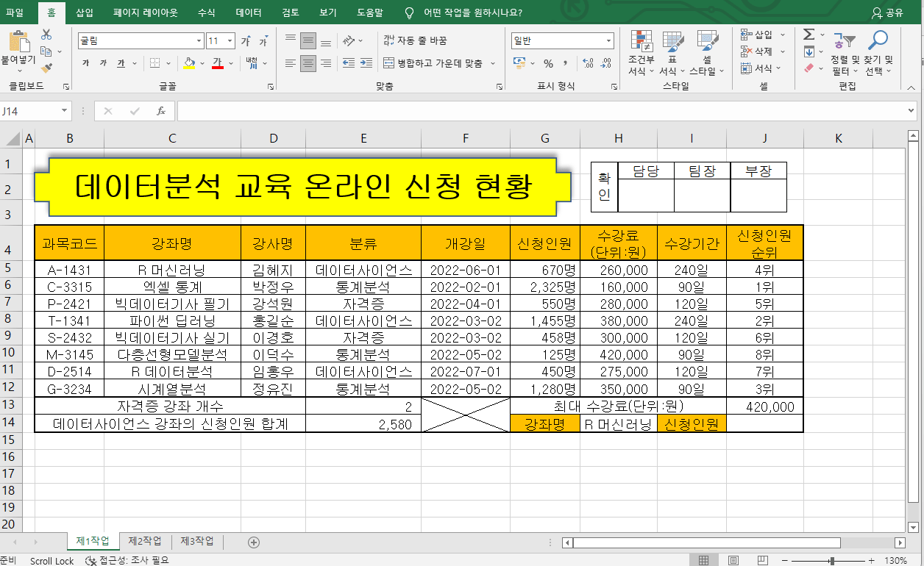Click accounting currency format icon
Image resolution: width=924 pixels, height=566 pixels.
coord(519,63)
